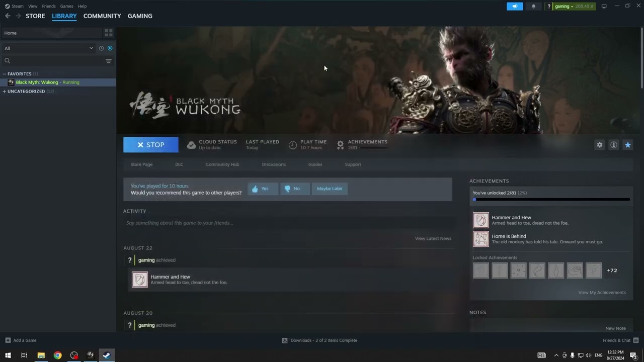
Task: Choose Maybe Later for recommendation
Action: coord(330,189)
